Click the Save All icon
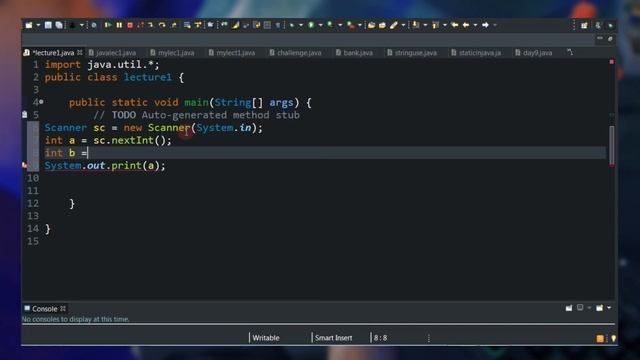Viewport: 640px width, 360px height. point(59,25)
